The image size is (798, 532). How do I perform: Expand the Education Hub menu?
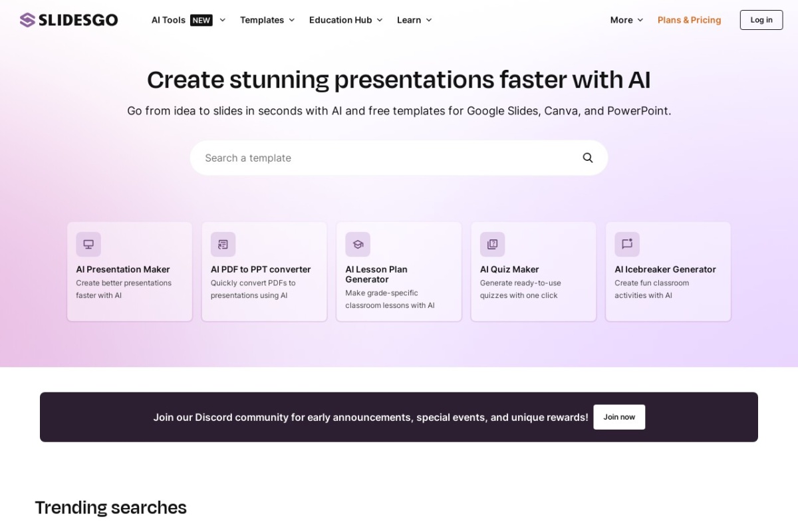(x=346, y=20)
